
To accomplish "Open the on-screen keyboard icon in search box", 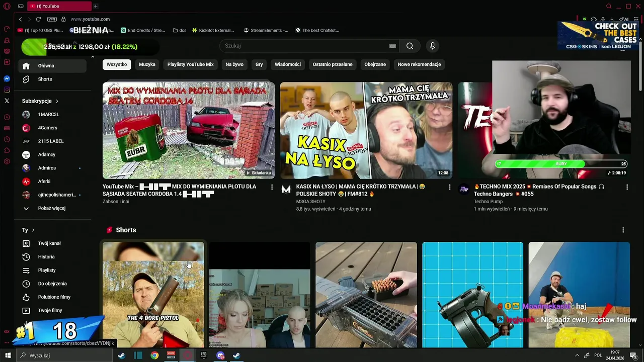I will coord(392,46).
